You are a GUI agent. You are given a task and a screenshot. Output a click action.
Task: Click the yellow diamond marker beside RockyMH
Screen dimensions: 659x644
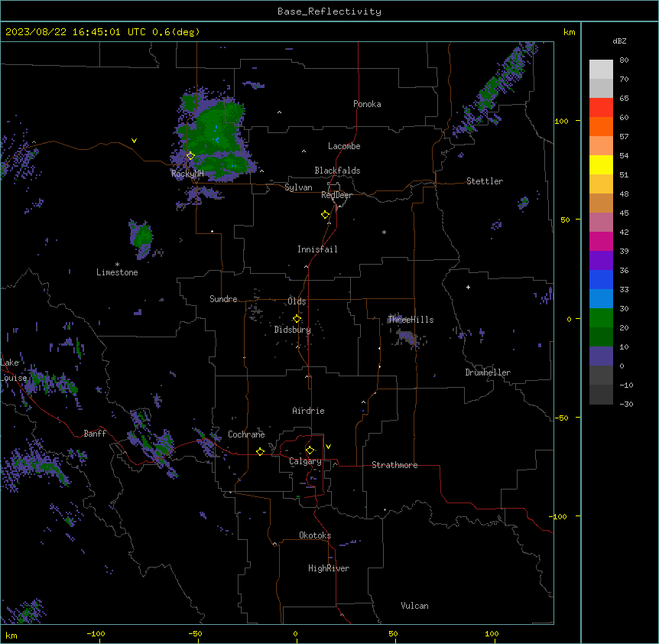point(190,156)
